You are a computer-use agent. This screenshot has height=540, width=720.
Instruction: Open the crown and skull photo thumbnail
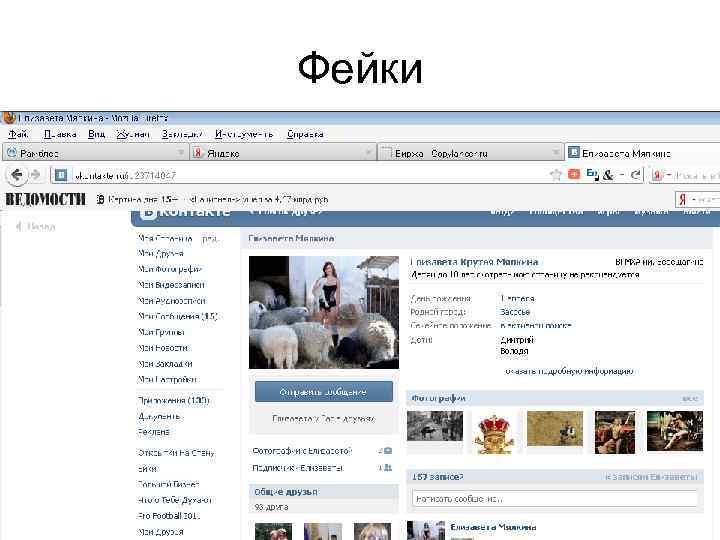[x=494, y=433]
